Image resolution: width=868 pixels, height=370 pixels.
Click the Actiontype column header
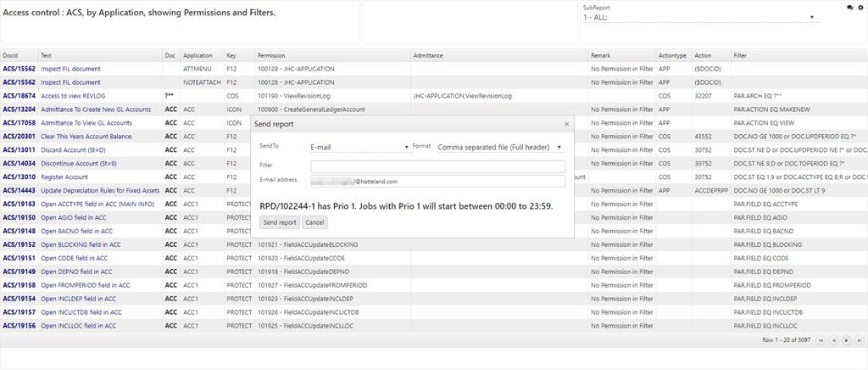pyautogui.click(x=672, y=55)
